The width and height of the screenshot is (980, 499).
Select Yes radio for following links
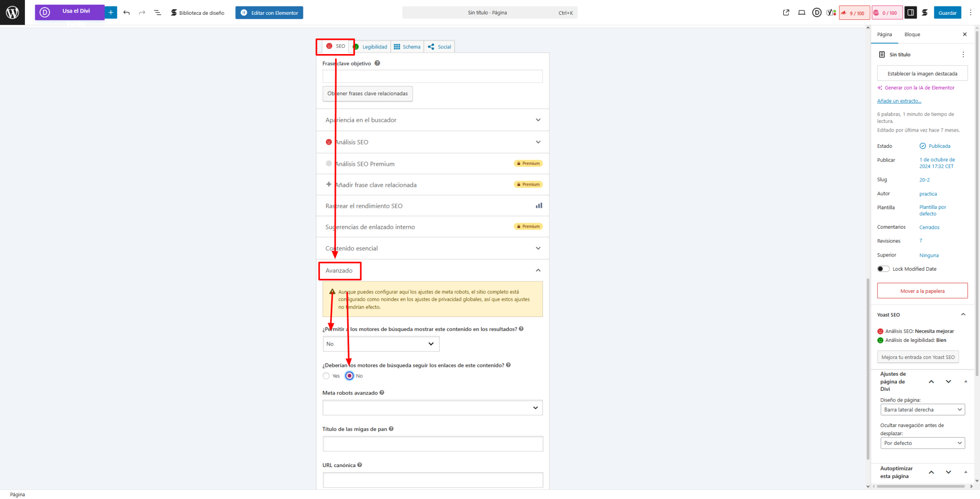click(327, 376)
